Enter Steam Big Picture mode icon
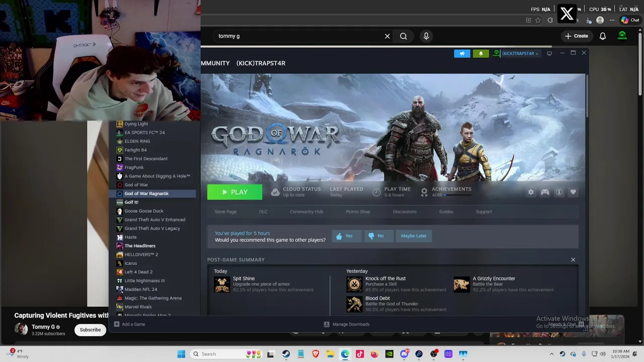 pyautogui.click(x=549, y=53)
